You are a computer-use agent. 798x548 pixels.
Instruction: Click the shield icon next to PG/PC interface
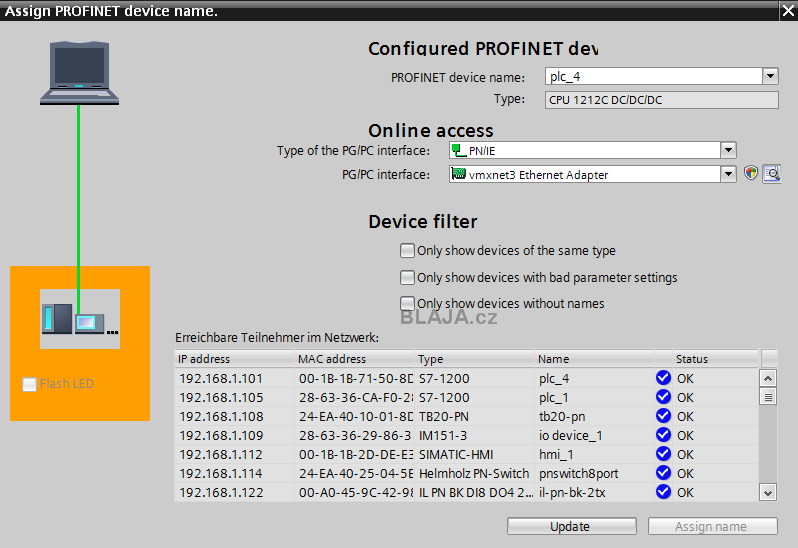[x=751, y=174]
